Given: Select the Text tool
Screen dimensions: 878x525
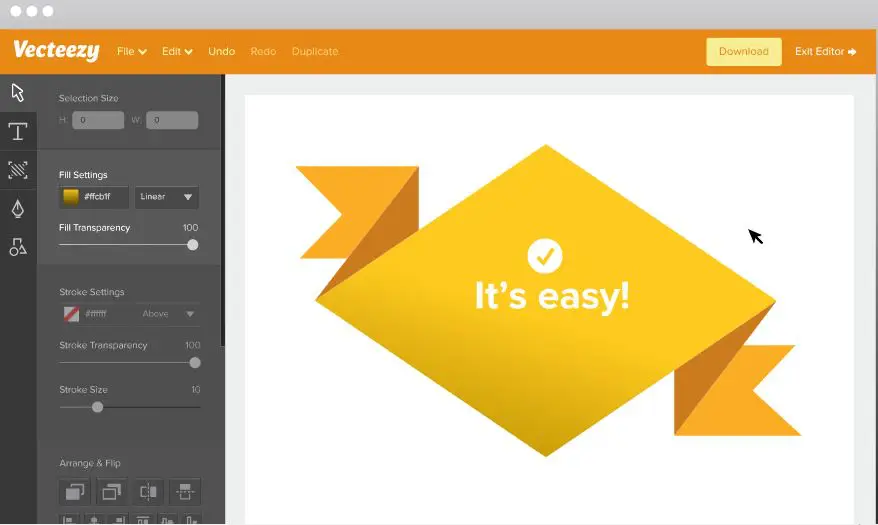Looking at the screenshot, I should pos(18,131).
